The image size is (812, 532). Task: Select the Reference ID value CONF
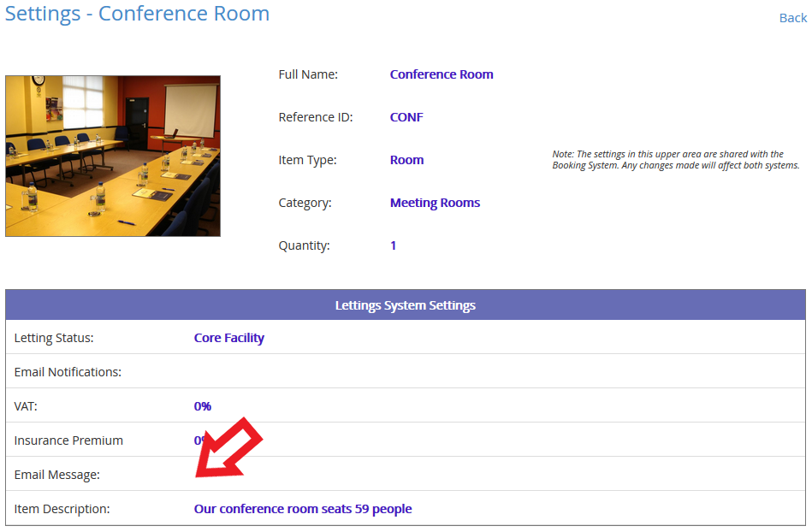(406, 117)
